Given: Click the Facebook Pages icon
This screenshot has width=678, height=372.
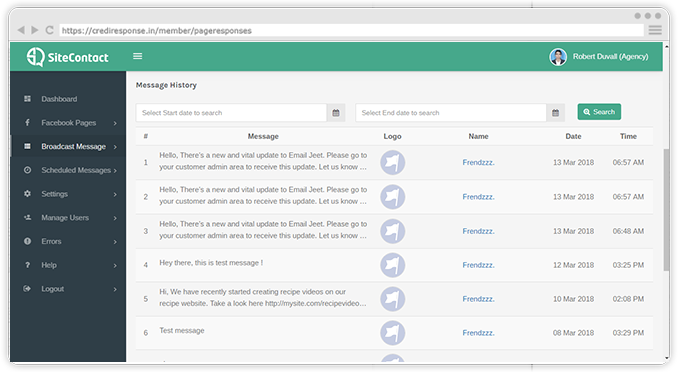Looking at the screenshot, I should click(x=27, y=122).
